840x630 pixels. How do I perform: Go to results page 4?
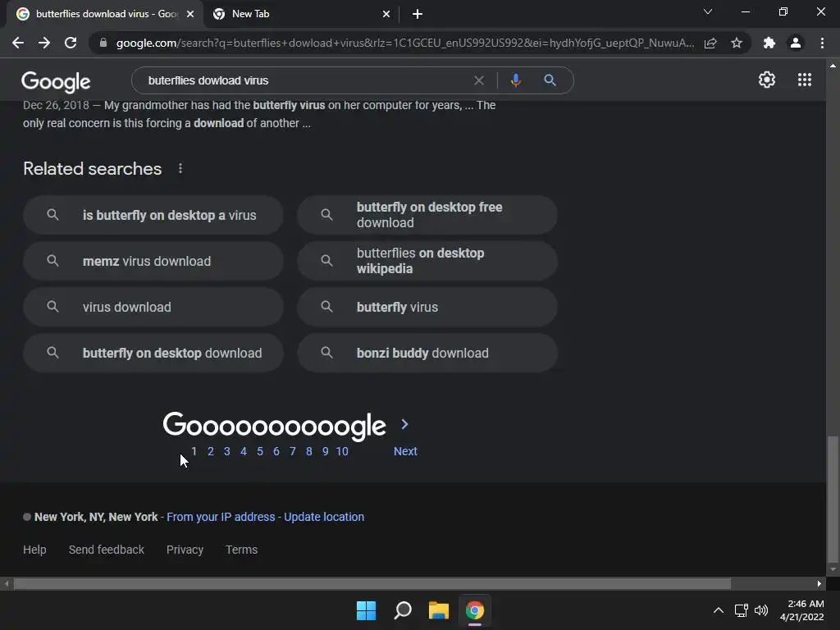pyautogui.click(x=244, y=452)
